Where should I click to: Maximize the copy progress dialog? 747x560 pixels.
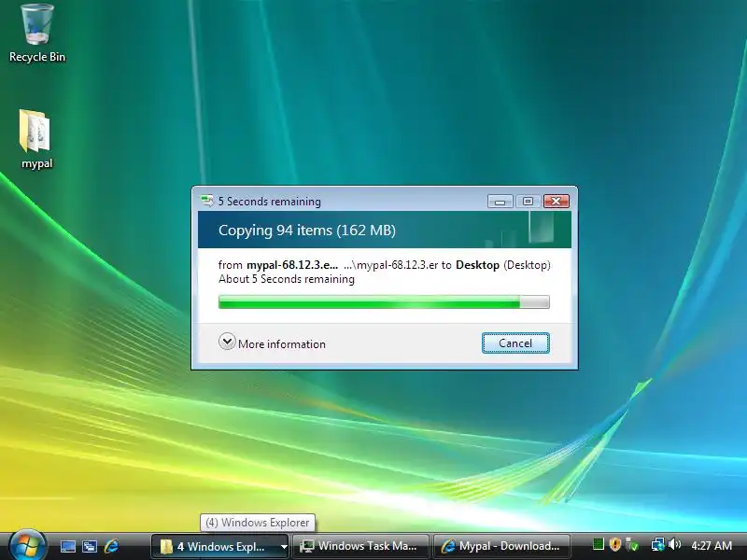coord(528,201)
